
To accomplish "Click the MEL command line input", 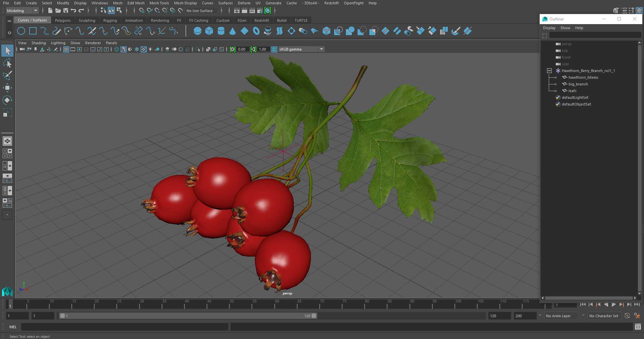I will [x=124, y=327].
